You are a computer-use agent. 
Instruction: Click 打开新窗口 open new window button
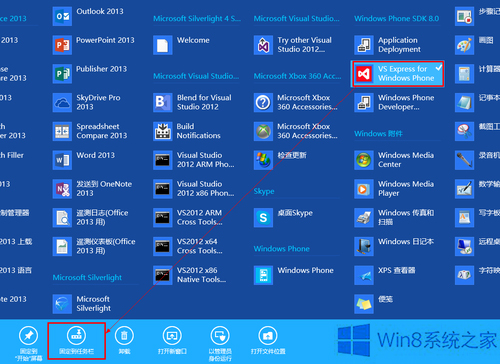click(172, 341)
